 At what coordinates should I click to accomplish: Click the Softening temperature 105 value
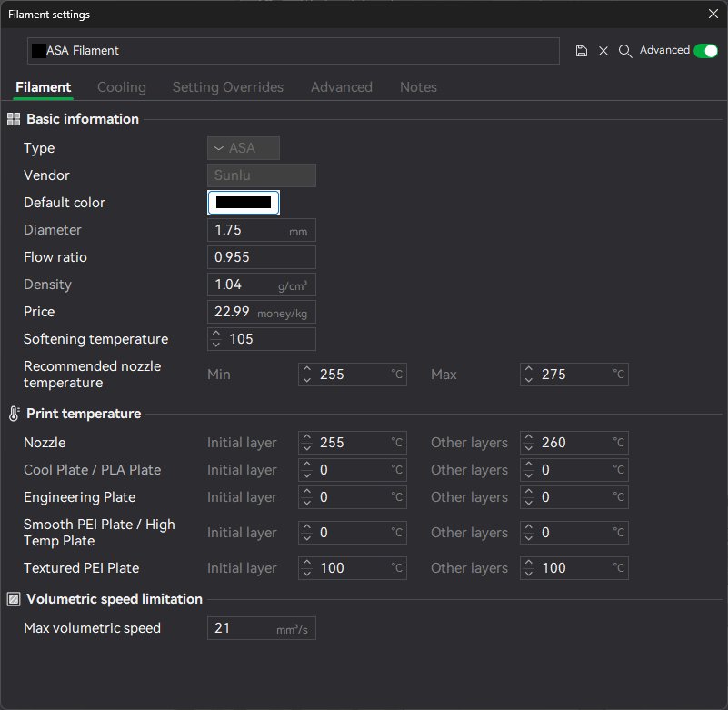241,339
